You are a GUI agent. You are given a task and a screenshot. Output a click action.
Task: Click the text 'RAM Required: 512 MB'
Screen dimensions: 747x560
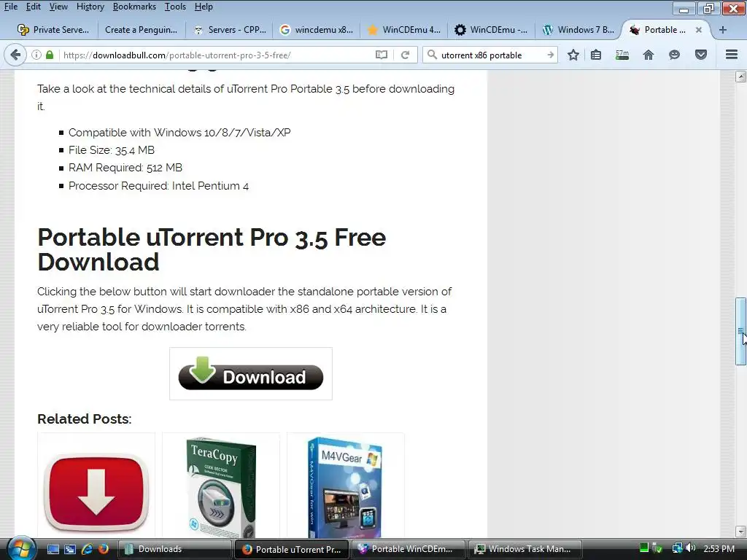click(125, 168)
